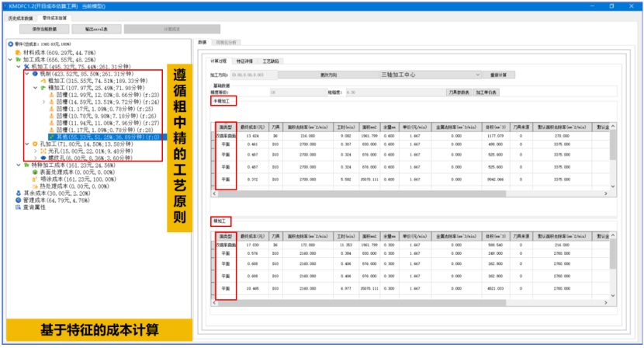Open the 工艺缺陷 tab

click(x=272, y=61)
